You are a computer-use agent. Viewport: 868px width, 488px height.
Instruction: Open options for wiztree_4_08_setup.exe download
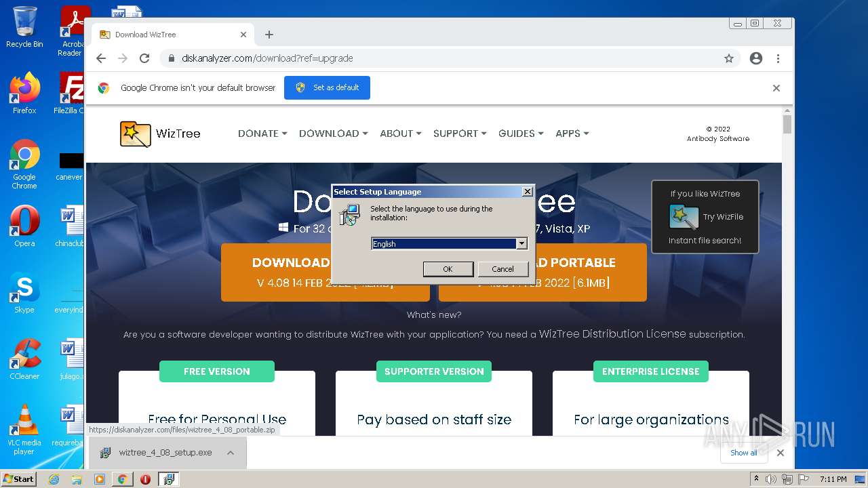[231, 453]
